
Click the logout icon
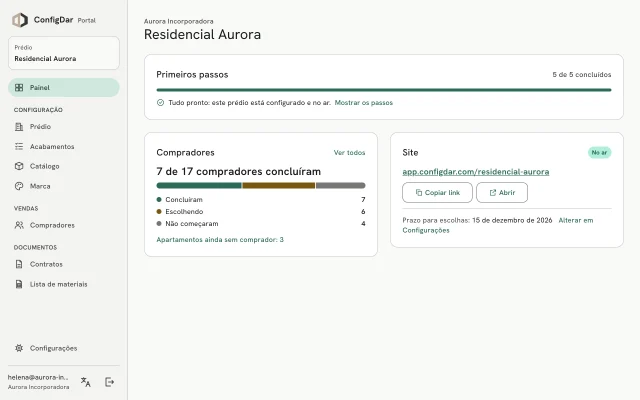pyautogui.click(x=109, y=382)
